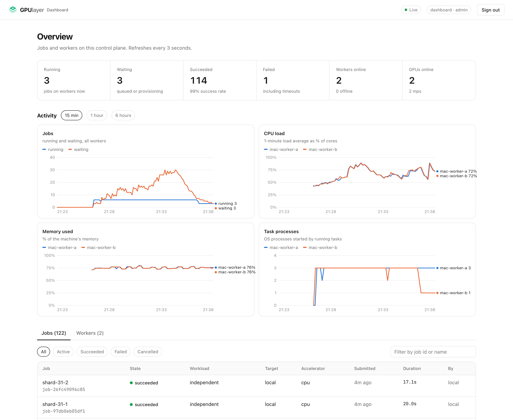Open the shard-31-1 job row
This screenshot has height=420, width=513.
pos(256,407)
